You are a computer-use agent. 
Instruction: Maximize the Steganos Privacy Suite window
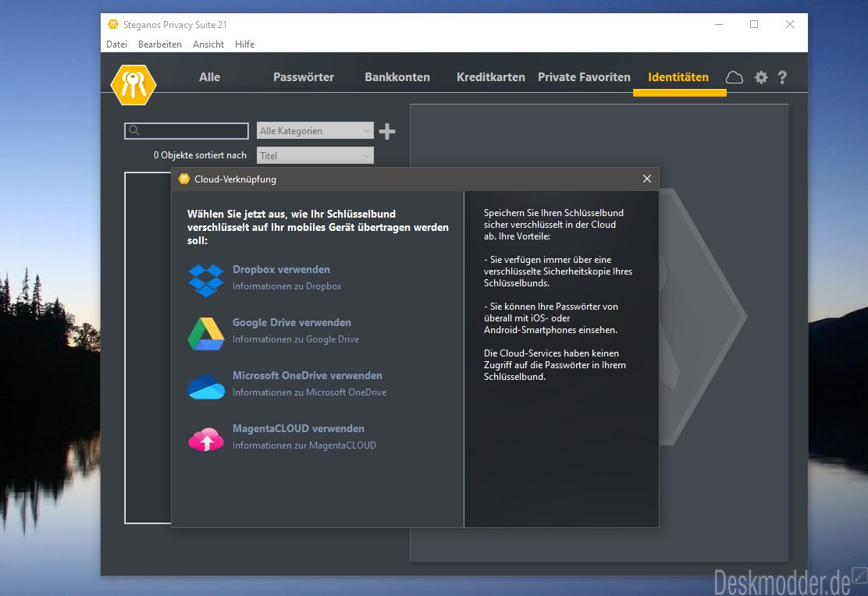[754, 24]
